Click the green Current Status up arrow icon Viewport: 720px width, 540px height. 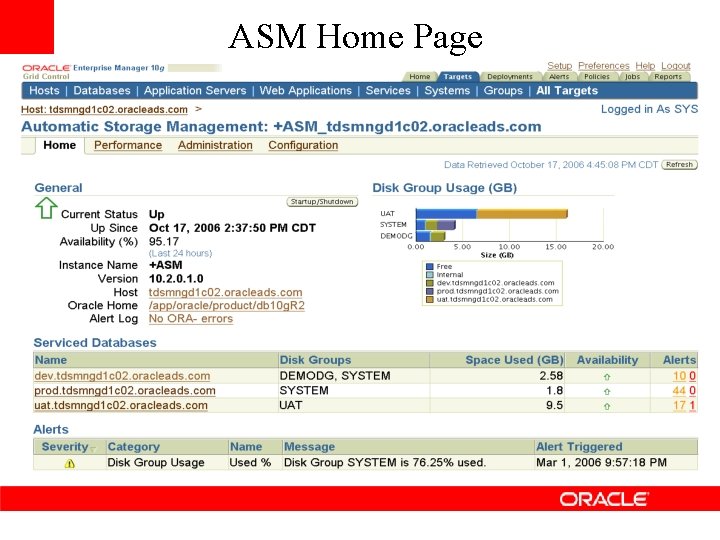pos(46,208)
